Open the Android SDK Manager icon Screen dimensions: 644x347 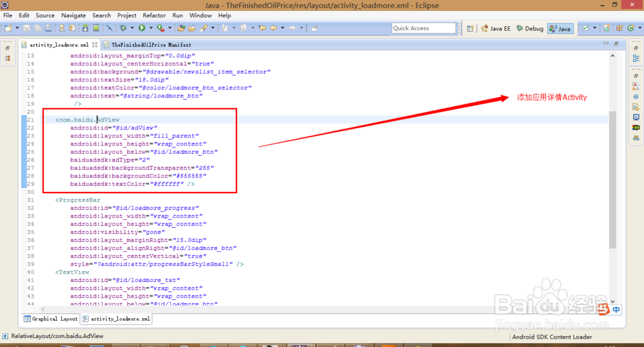point(85,28)
